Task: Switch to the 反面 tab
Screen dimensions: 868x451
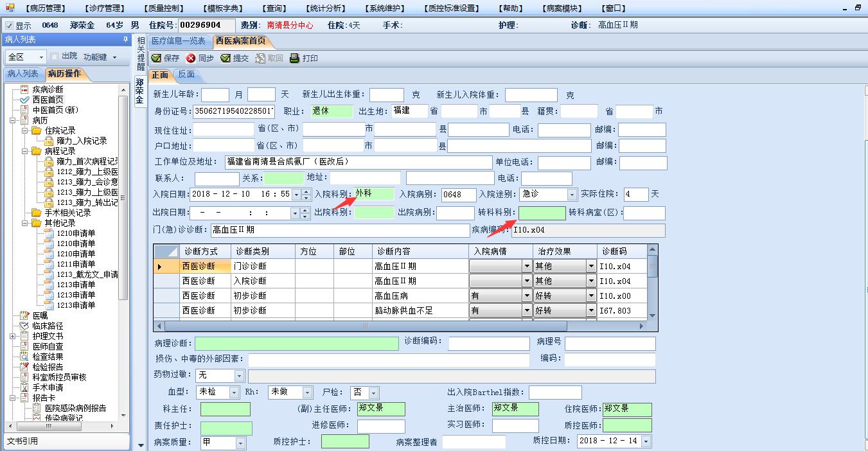Action: pyautogui.click(x=186, y=75)
